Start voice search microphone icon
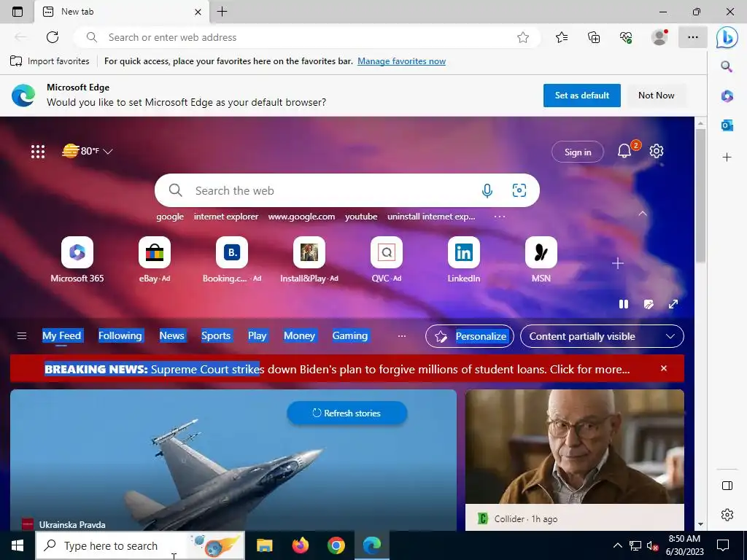This screenshot has height=560, width=747. coord(487,190)
